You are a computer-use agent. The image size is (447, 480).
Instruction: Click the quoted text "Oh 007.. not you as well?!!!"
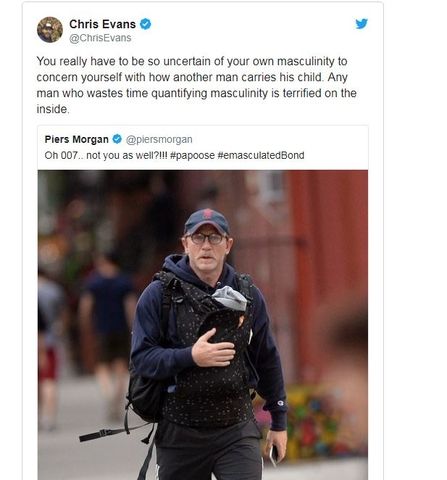(106, 155)
